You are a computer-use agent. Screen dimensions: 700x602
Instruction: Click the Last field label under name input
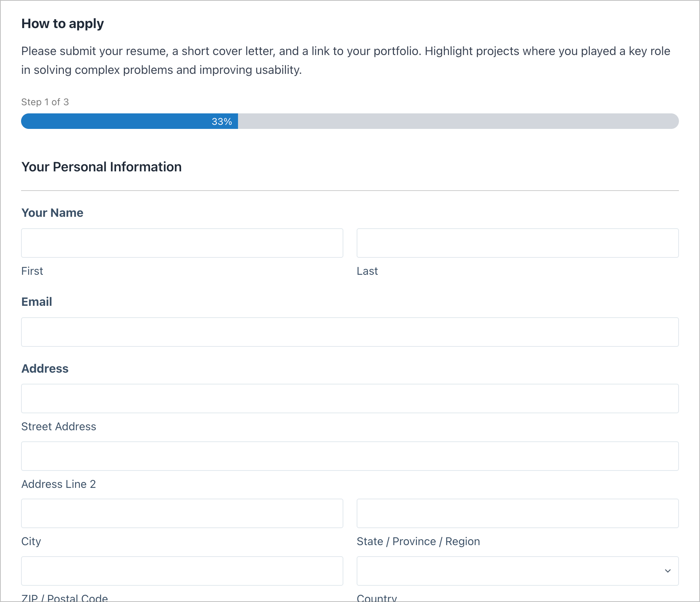point(367,271)
